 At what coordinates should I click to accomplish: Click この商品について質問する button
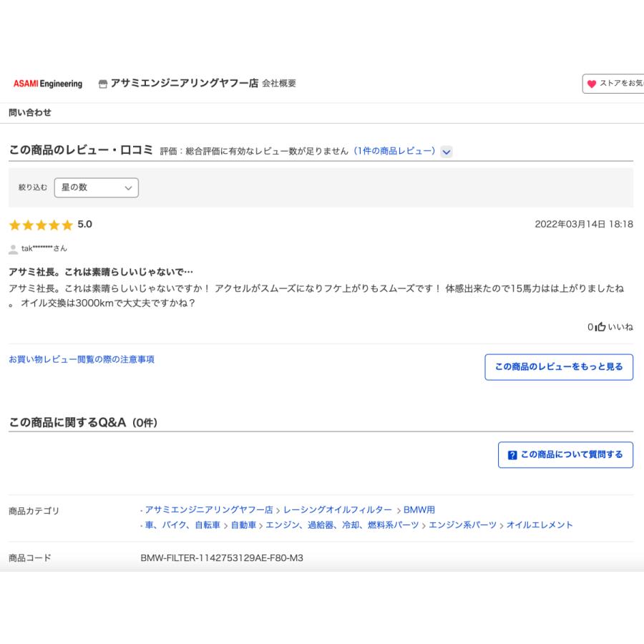point(565,454)
